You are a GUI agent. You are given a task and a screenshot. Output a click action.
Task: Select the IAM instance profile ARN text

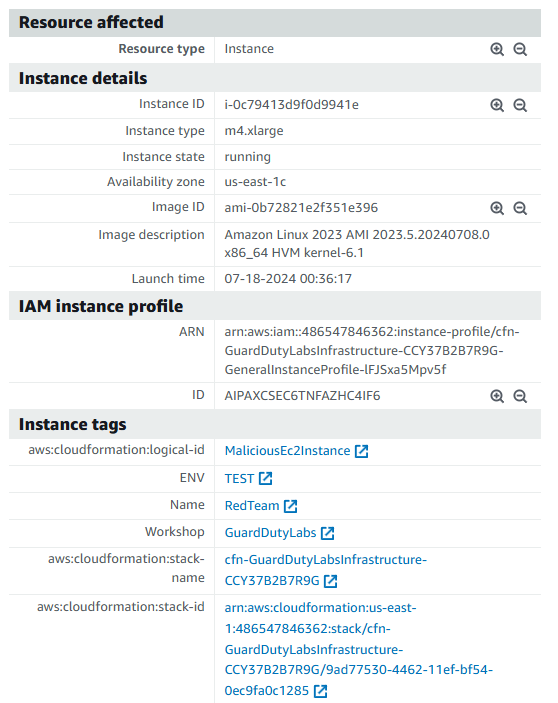click(x=372, y=351)
